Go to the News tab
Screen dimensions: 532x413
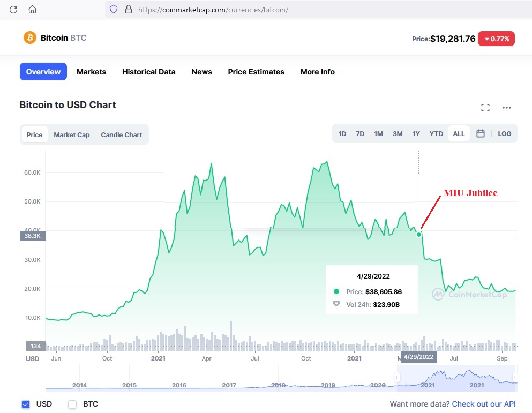click(x=201, y=72)
